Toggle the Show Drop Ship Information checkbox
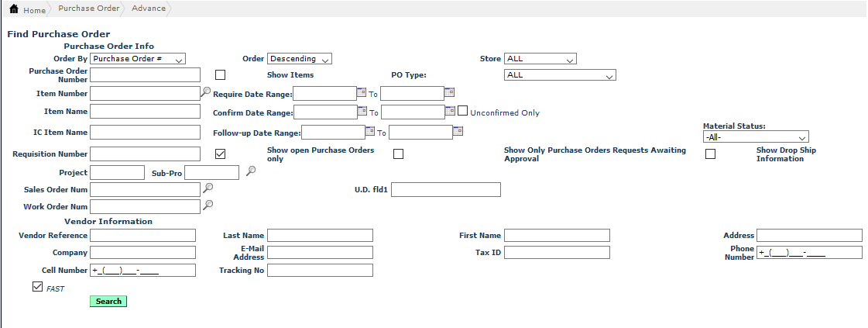The image size is (868, 328). [710, 154]
